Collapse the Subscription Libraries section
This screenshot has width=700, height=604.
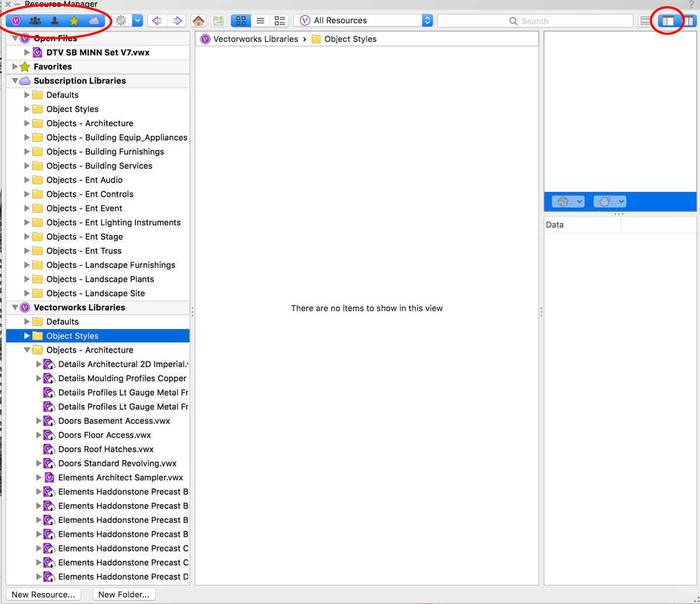[x=15, y=81]
